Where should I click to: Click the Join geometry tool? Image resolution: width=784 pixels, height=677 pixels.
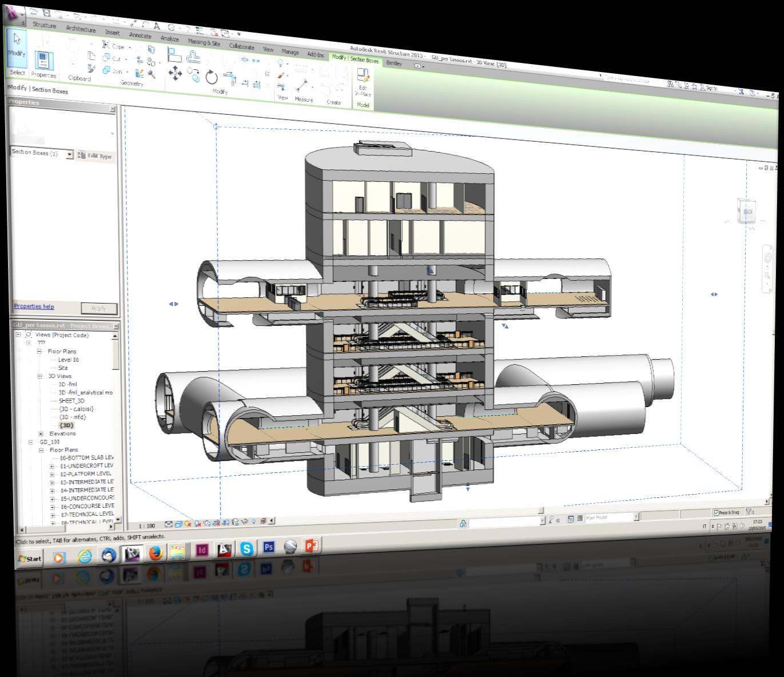(113, 71)
